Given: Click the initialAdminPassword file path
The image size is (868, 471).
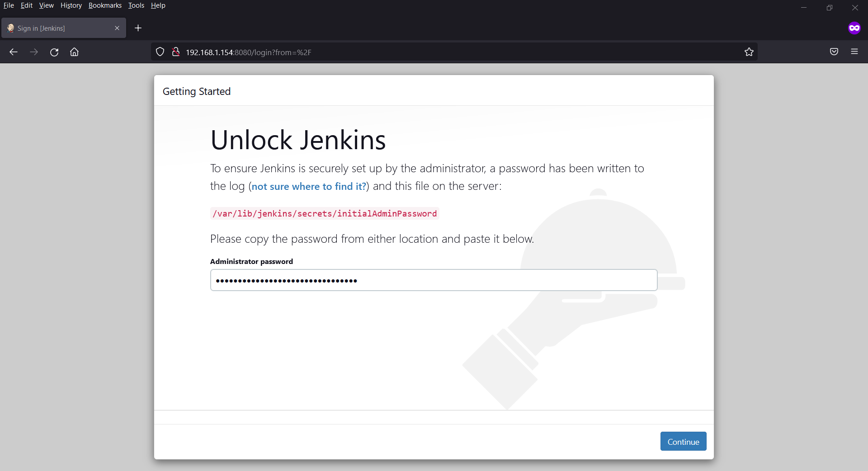Looking at the screenshot, I should point(325,213).
